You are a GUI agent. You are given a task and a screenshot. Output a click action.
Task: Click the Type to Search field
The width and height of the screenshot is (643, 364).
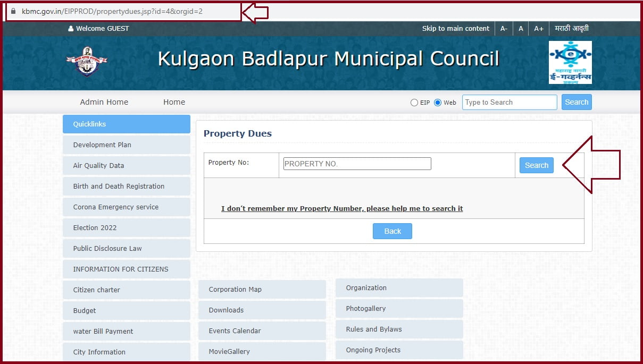coord(510,102)
